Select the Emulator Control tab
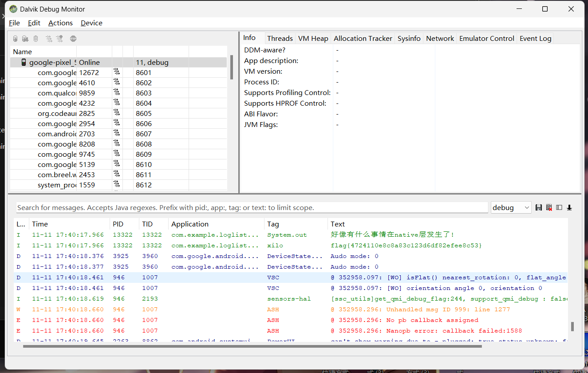The image size is (588, 373). point(487,39)
